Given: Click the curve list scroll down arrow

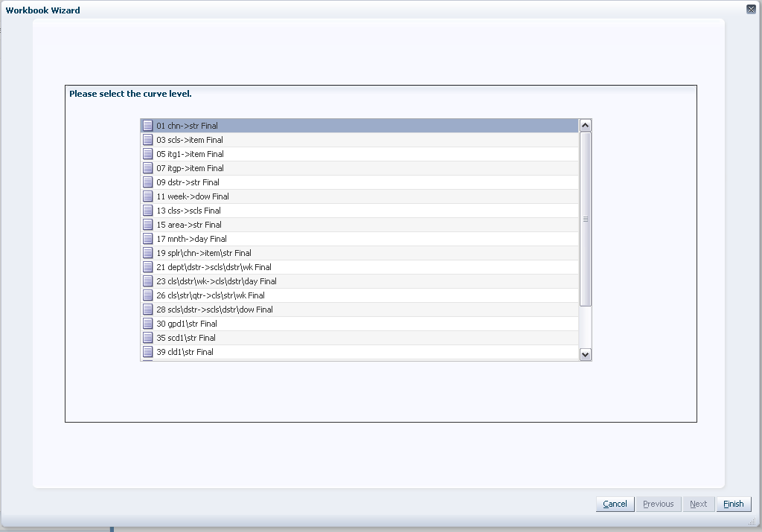Looking at the screenshot, I should [x=585, y=355].
